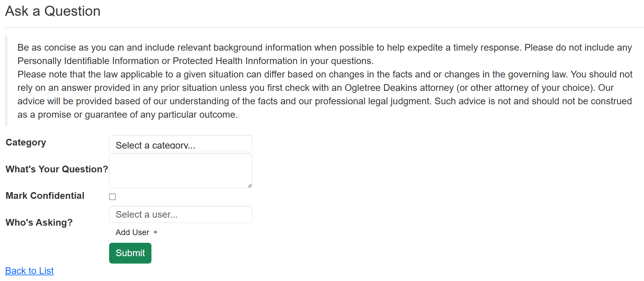Click the Mark Confidential label text

pos(45,196)
